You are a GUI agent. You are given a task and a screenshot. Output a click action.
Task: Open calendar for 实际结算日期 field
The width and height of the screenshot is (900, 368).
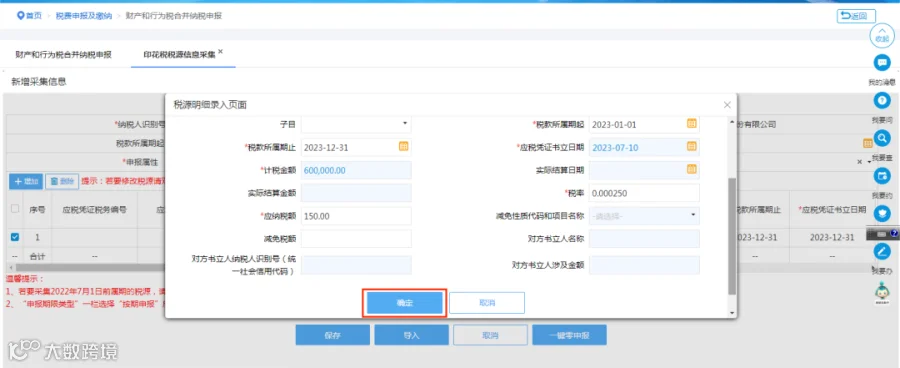pyautogui.click(x=692, y=169)
